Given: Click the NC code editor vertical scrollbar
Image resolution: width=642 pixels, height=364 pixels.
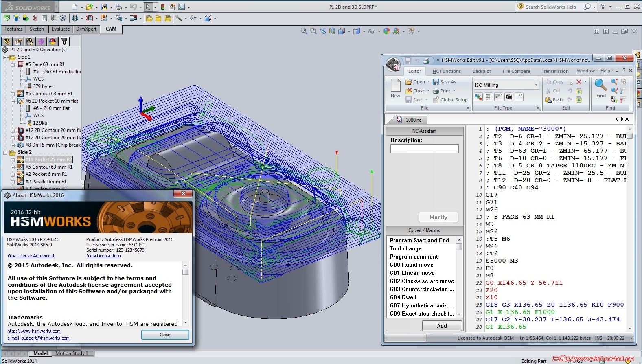Looking at the screenshot, I should point(630,228).
